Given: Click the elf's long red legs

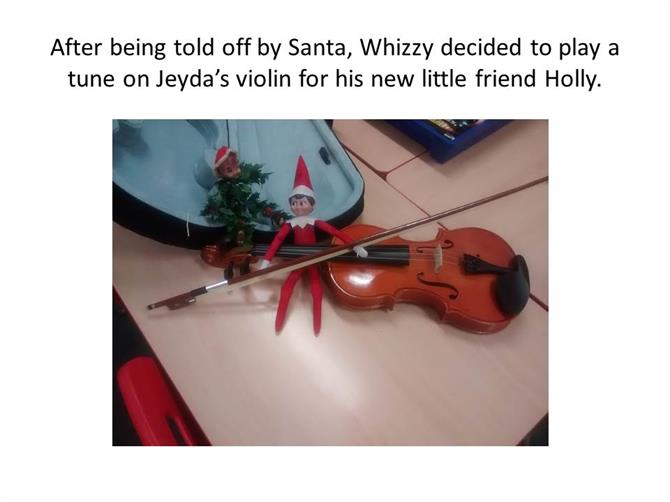Looking at the screenshot, I should tap(299, 301).
